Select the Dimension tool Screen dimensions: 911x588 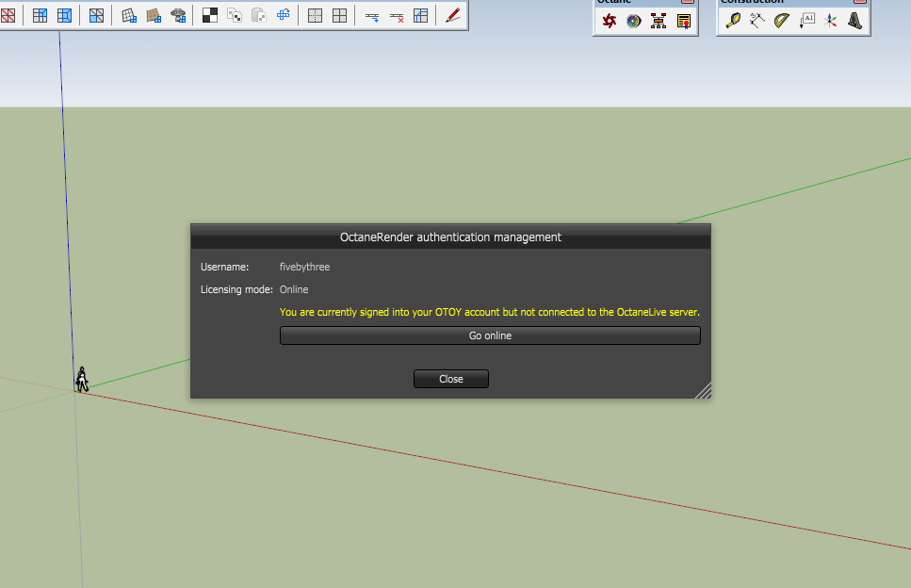click(757, 21)
